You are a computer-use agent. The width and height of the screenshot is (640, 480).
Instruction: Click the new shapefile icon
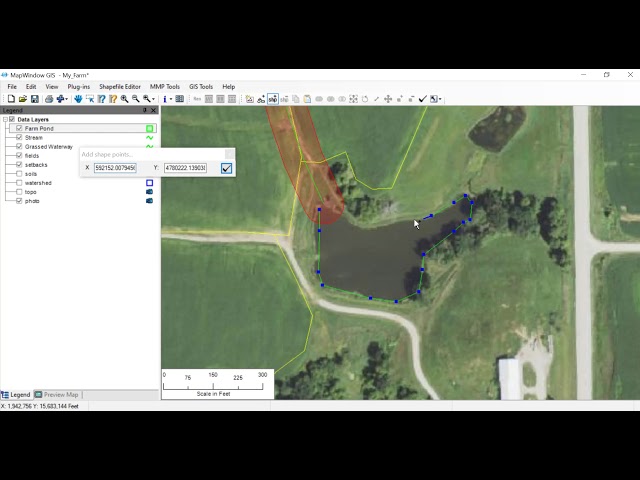coord(250,99)
